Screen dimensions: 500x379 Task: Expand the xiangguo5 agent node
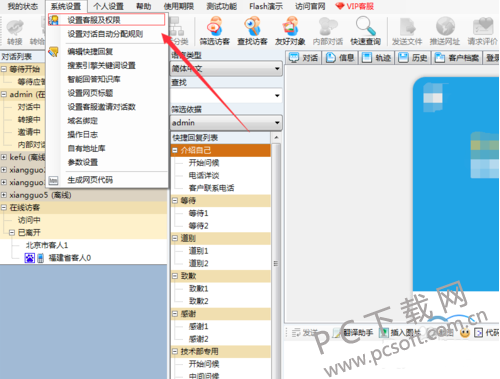tap(4, 195)
